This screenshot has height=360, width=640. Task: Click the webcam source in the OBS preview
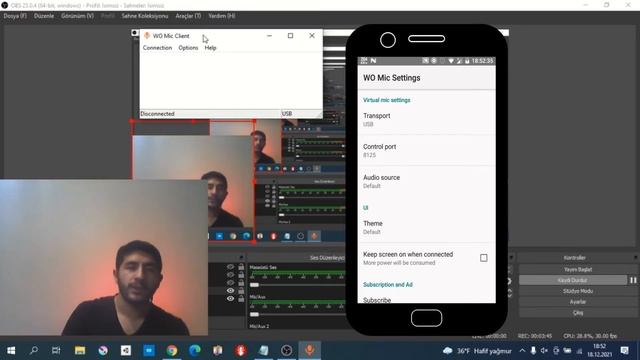tap(193, 181)
